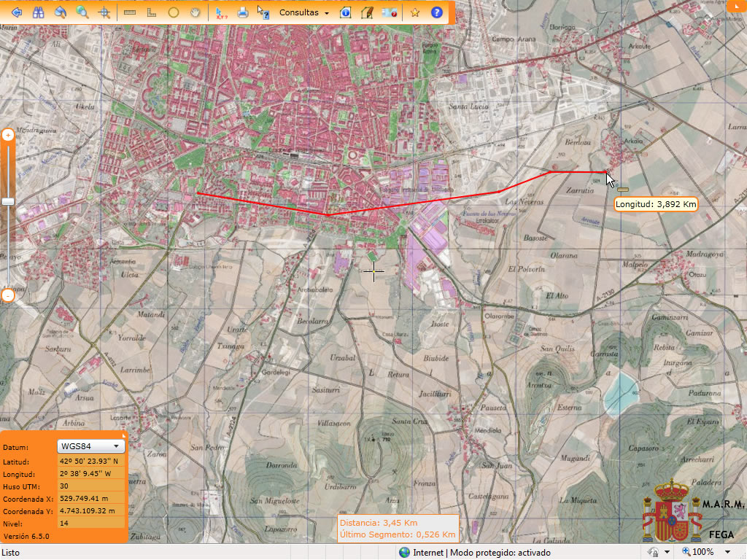The width and height of the screenshot is (747, 560).
Task: Click the back arrow icon in toolbar
Action: click(x=15, y=12)
